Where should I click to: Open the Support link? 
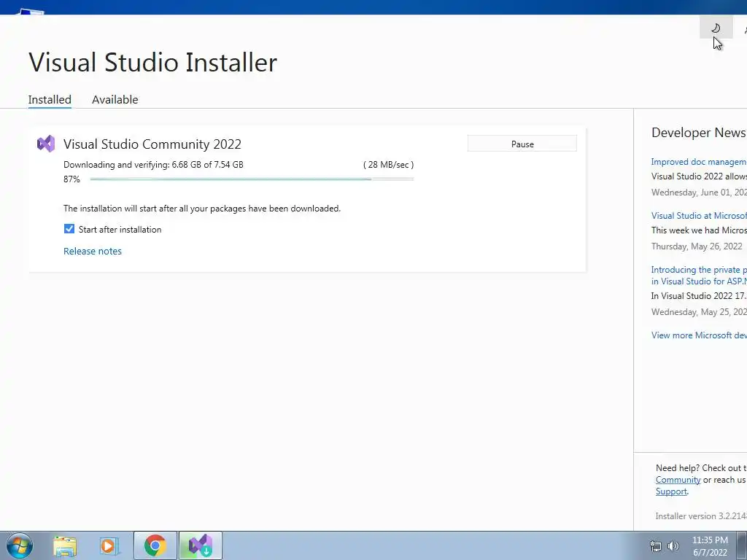671,491
